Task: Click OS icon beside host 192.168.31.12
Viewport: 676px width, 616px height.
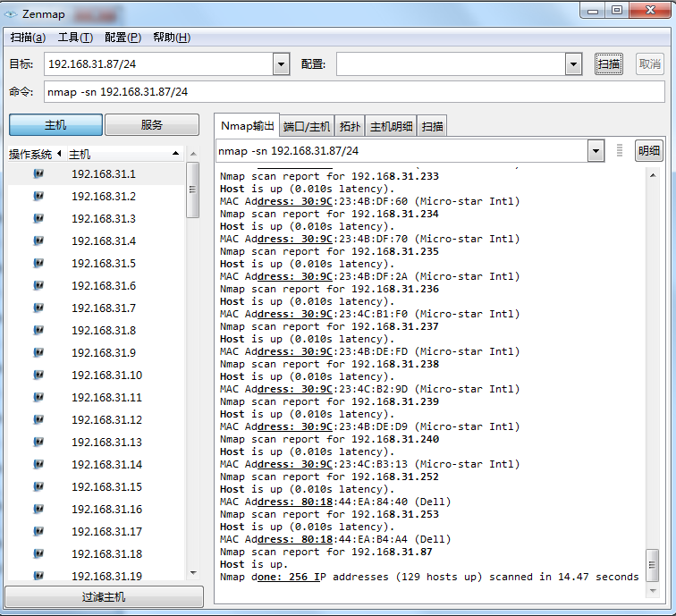Action: pyautogui.click(x=38, y=419)
